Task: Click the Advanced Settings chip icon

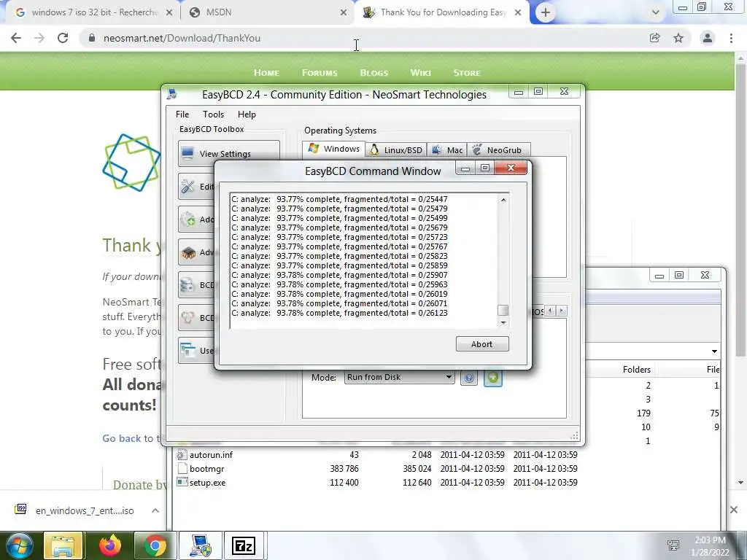Action: pos(187,252)
